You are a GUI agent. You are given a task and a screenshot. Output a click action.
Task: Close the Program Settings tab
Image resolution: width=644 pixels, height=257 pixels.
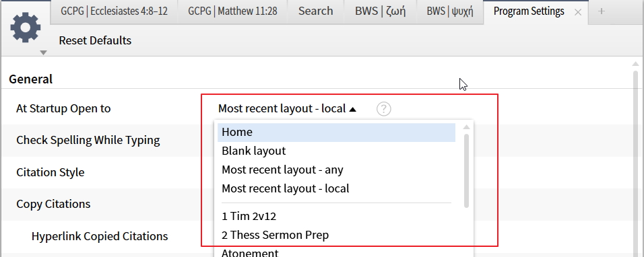coord(577,12)
